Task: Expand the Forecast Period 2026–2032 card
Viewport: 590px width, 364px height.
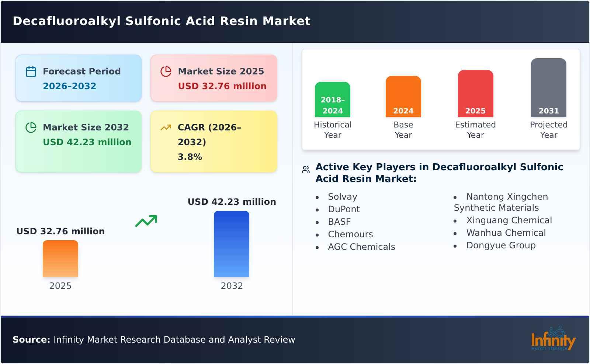Action: [78, 77]
